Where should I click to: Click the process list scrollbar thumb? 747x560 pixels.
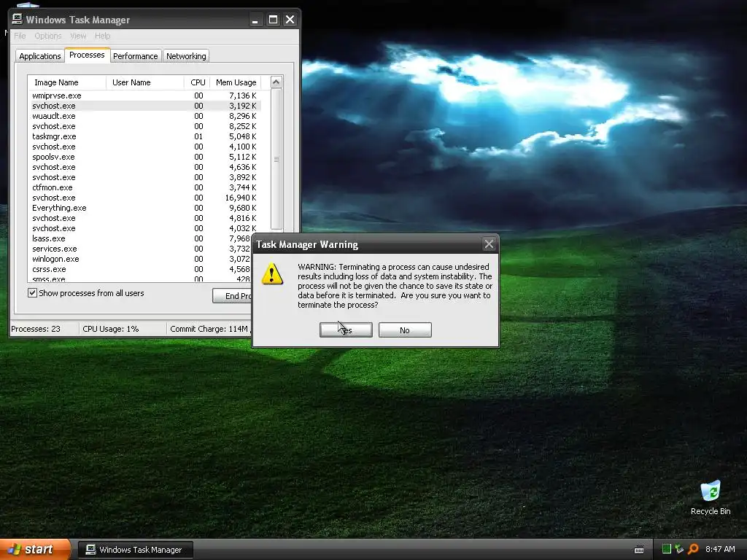click(276, 159)
